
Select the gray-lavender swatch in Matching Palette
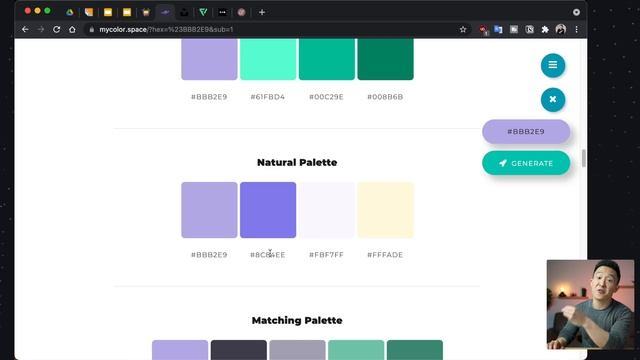297,350
